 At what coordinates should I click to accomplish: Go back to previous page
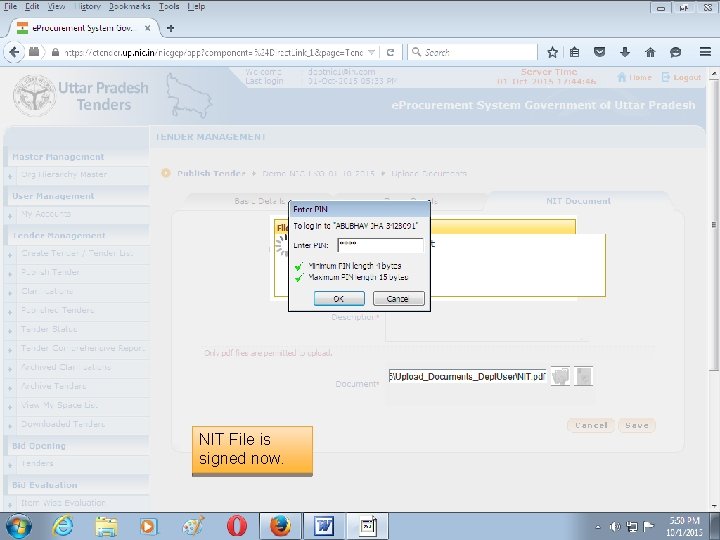tap(14, 52)
